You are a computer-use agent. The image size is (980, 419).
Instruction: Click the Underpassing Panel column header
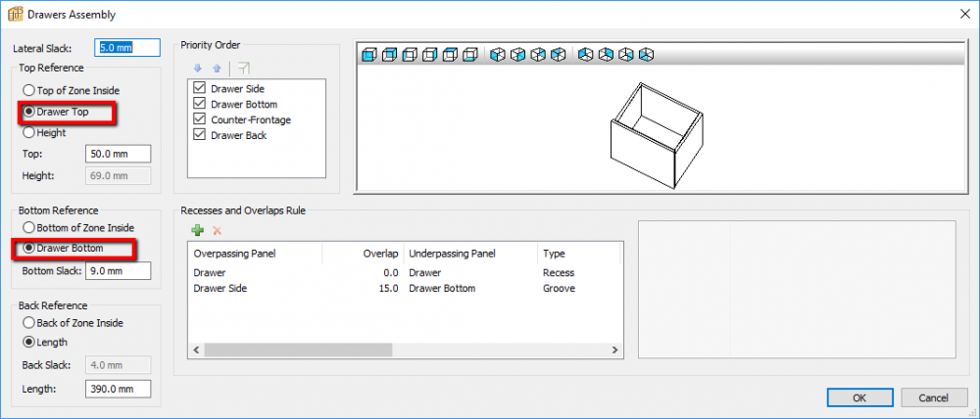click(x=470, y=254)
